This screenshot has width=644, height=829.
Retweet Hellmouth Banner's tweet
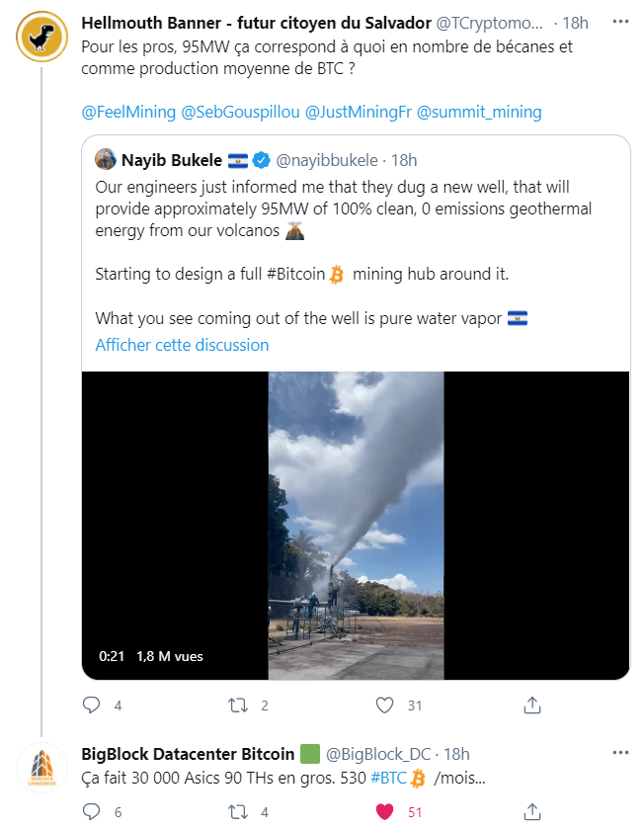point(237,705)
